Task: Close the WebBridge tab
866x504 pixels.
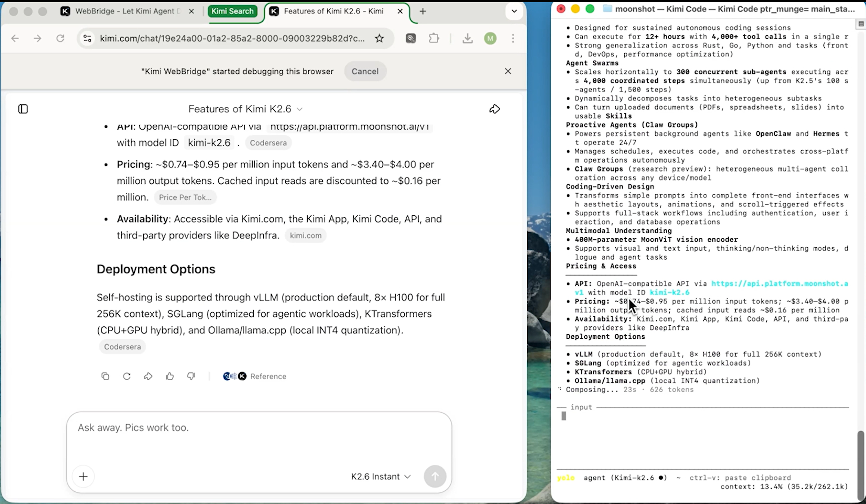Action: coord(191,11)
